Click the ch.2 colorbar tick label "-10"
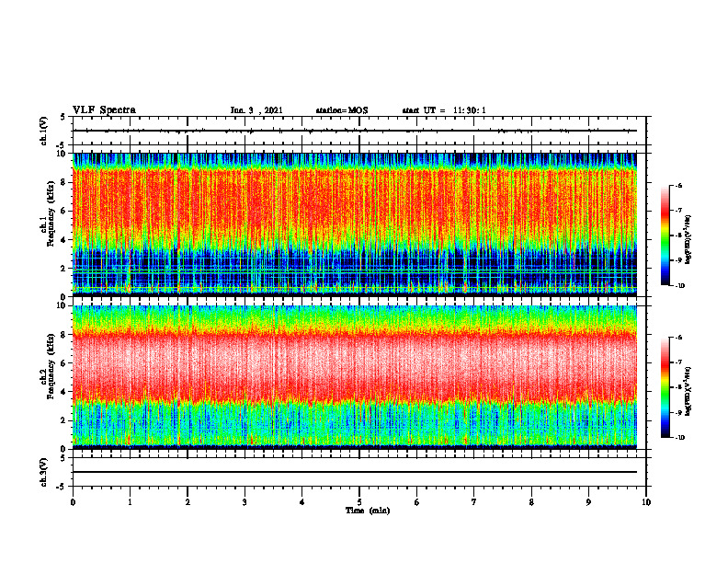Viewport: 728px width, 563px height. tap(680, 438)
